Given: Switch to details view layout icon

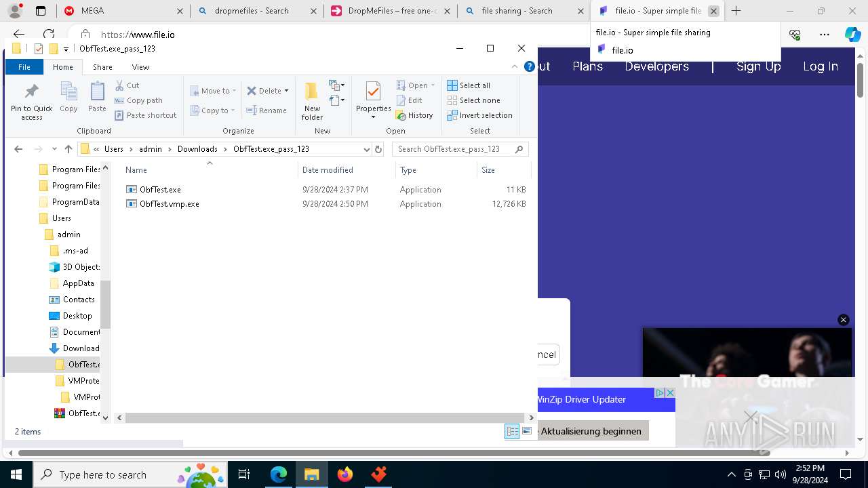Looking at the screenshot, I should 512,431.
